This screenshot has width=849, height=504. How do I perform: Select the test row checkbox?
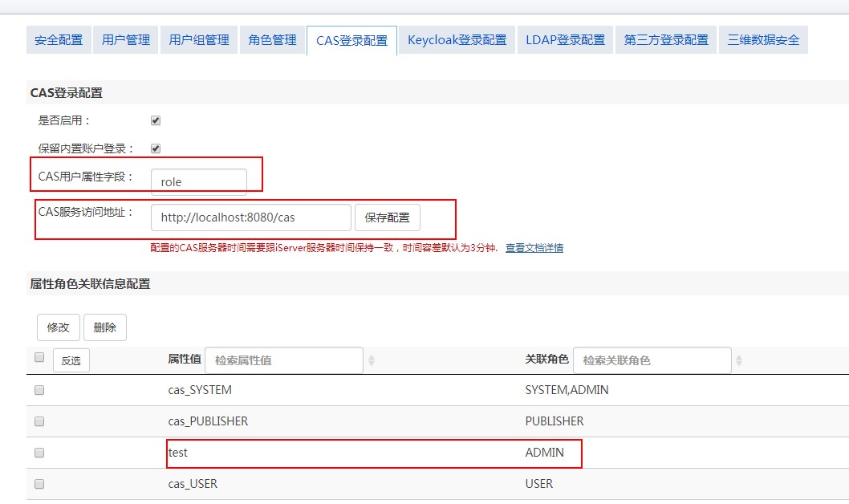39,453
